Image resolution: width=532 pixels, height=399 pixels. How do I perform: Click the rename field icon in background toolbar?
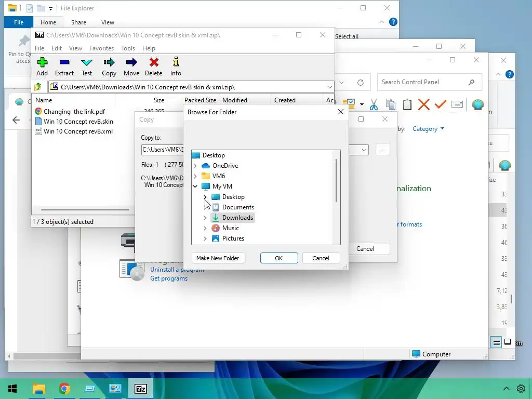[x=457, y=104]
